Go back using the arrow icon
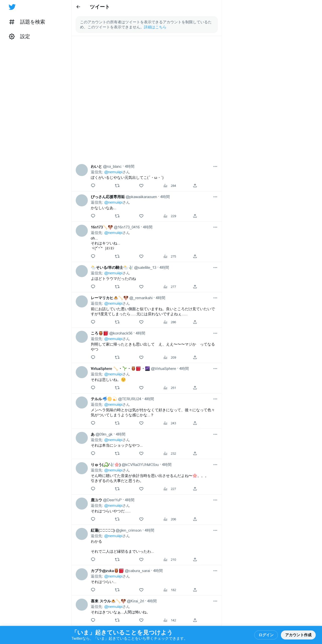Screen dimensions: 322x644 (78, 7)
